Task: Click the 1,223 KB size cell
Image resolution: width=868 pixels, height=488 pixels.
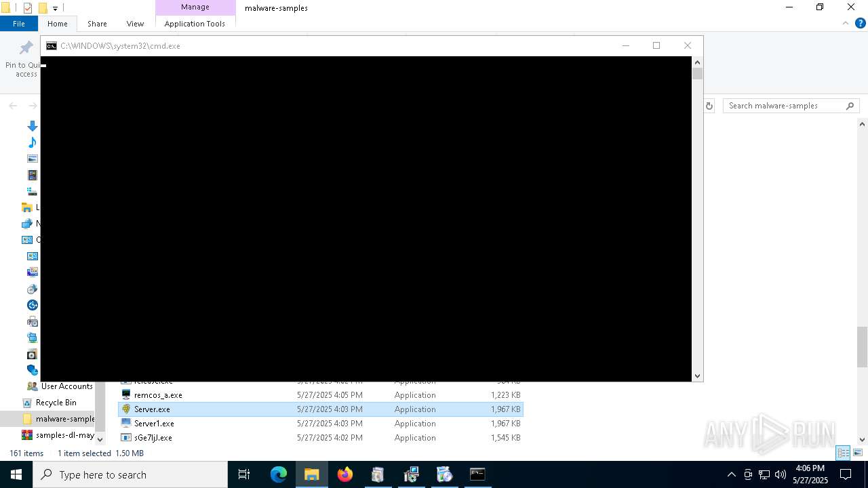Action: pos(506,395)
